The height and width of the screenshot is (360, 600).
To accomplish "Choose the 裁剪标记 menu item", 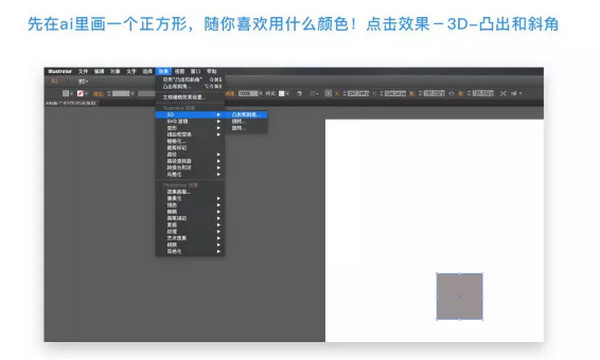I will 190,148.
